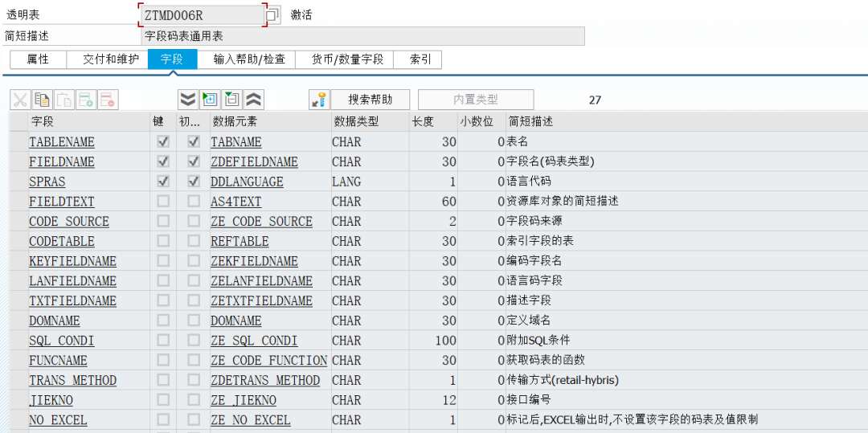Viewport: 868px width, 433px height.
Task: Click the description 附加SQL条件
Action: [538, 341]
